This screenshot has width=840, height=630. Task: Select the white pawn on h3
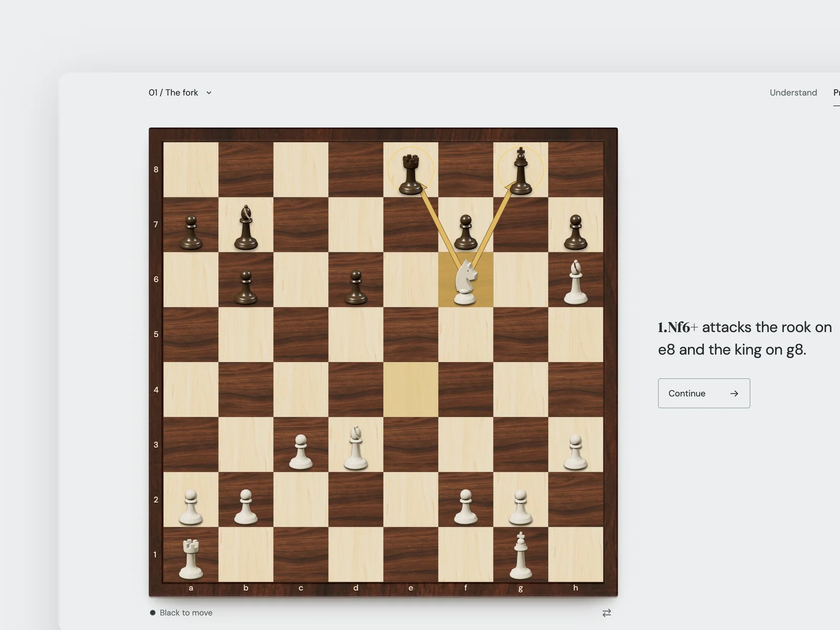tap(576, 451)
